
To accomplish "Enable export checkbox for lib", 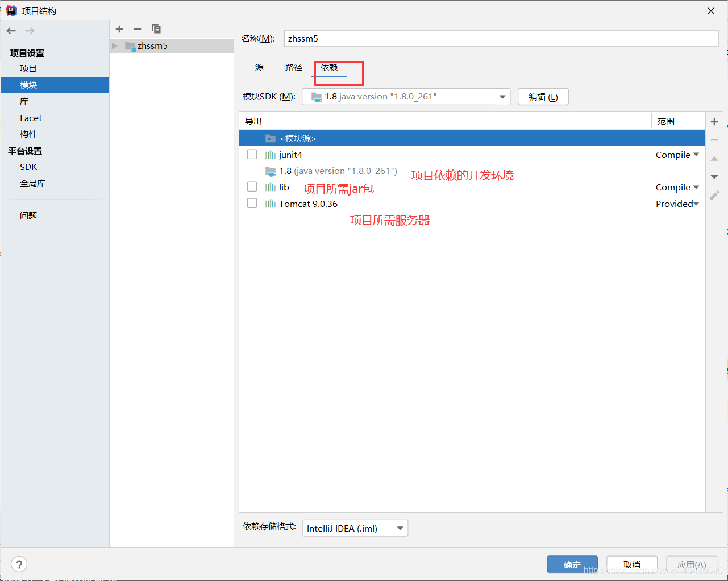I will click(x=252, y=187).
